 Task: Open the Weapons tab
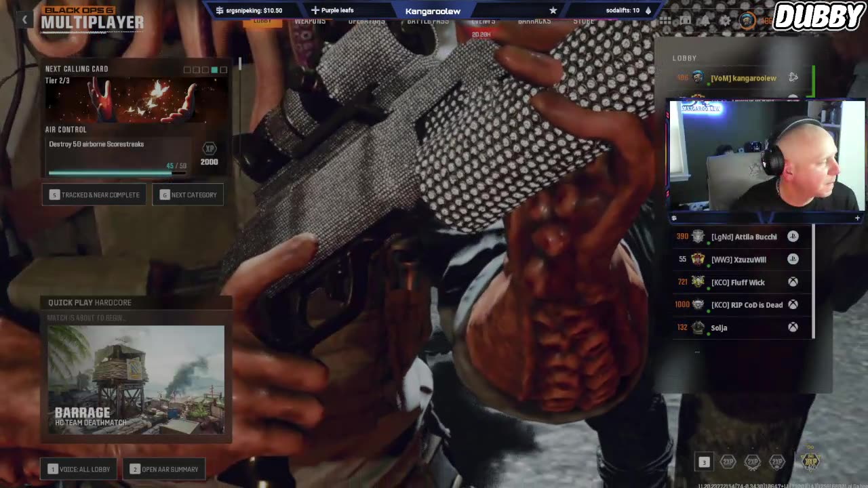click(x=310, y=21)
